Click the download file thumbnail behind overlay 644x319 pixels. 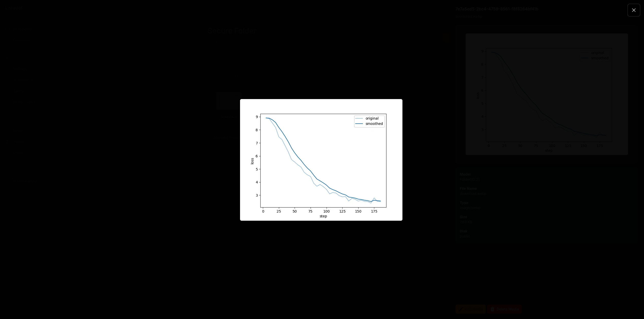click(x=228, y=101)
